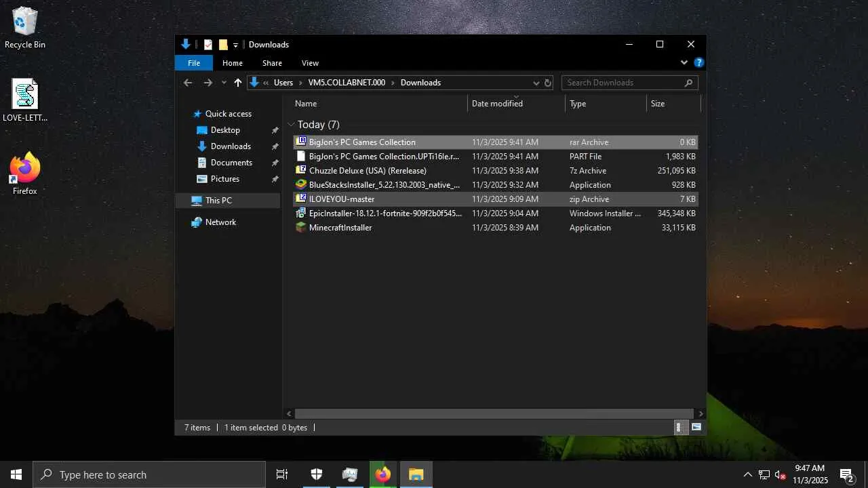
Task: Select the EpicInstaller fortnite installer file
Action: pyautogui.click(x=496, y=213)
